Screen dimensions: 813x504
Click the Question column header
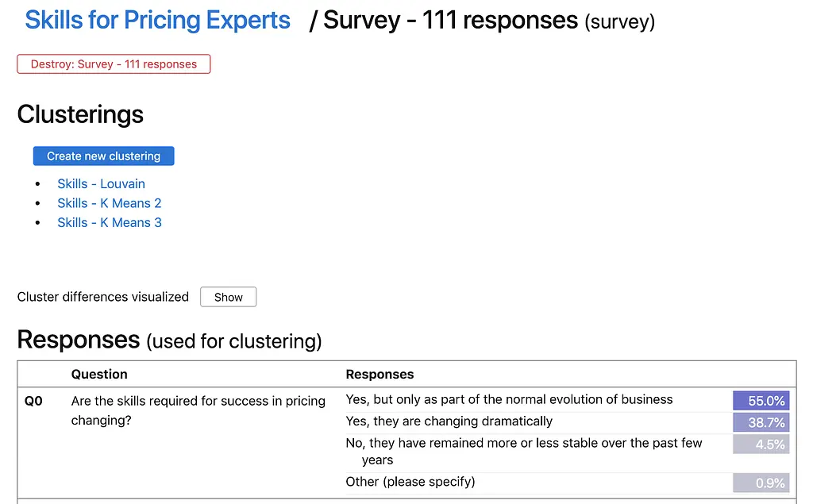[x=99, y=375]
